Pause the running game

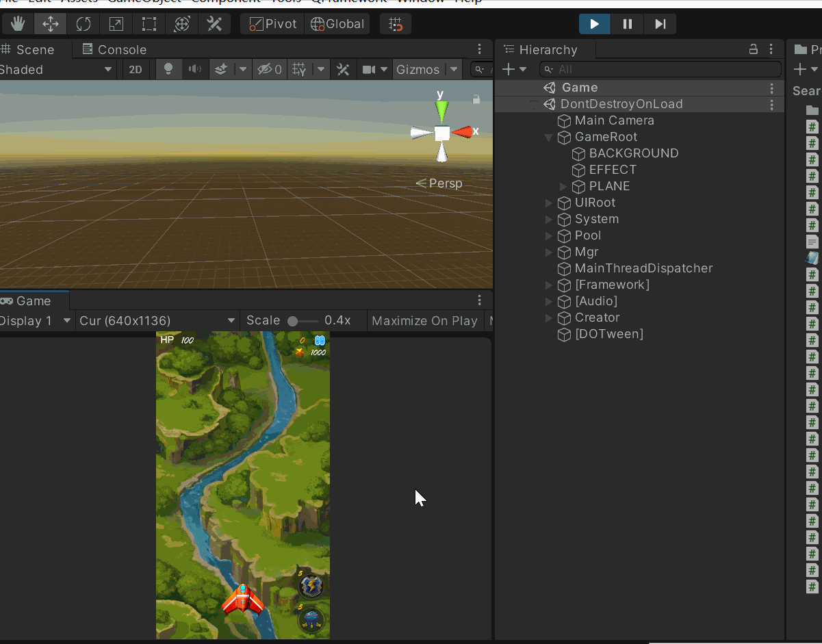click(627, 24)
